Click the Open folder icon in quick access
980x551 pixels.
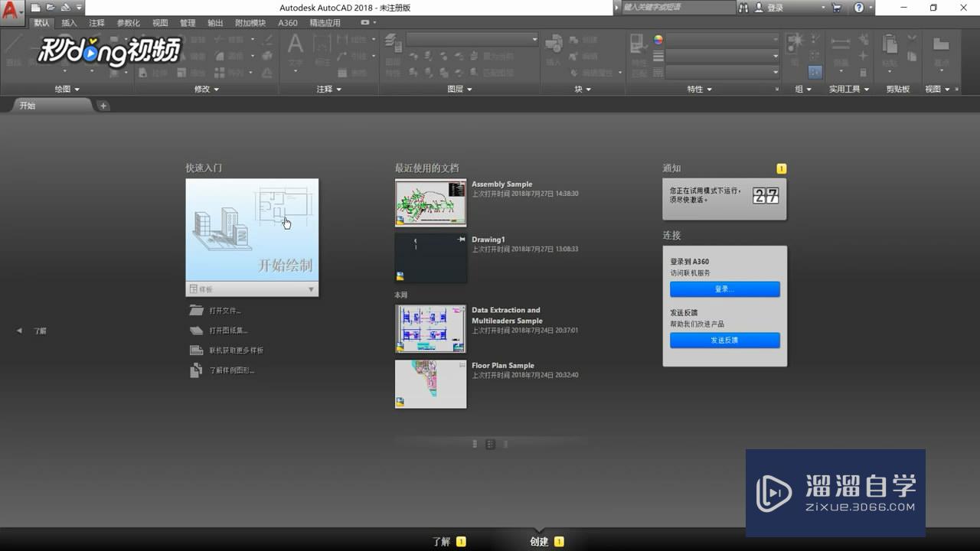coord(51,8)
